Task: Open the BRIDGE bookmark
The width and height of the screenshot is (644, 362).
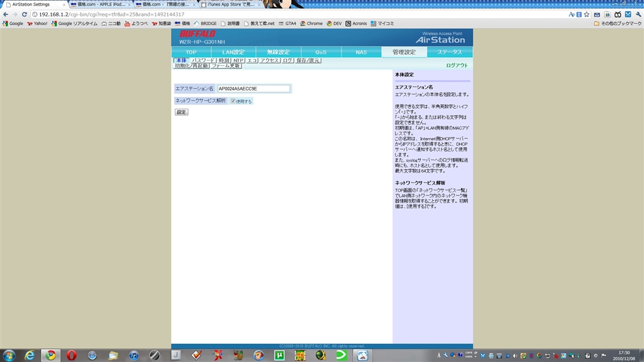Action: click(206, 24)
